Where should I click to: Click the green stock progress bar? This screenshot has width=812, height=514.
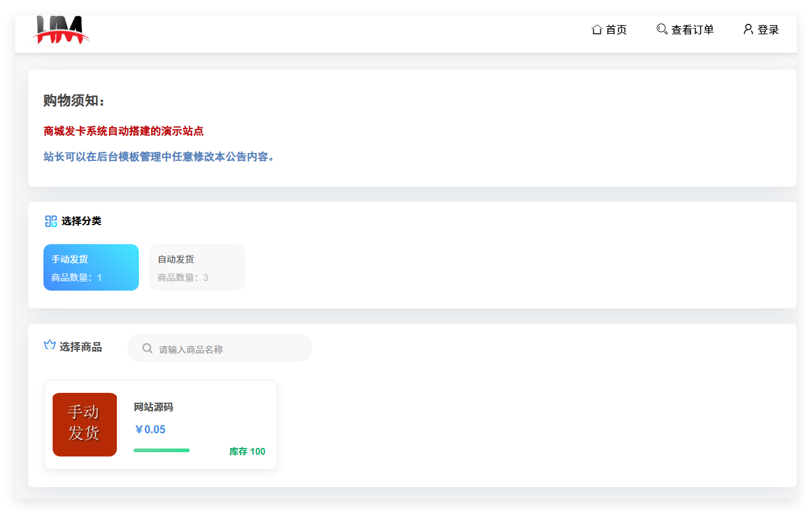(x=162, y=450)
